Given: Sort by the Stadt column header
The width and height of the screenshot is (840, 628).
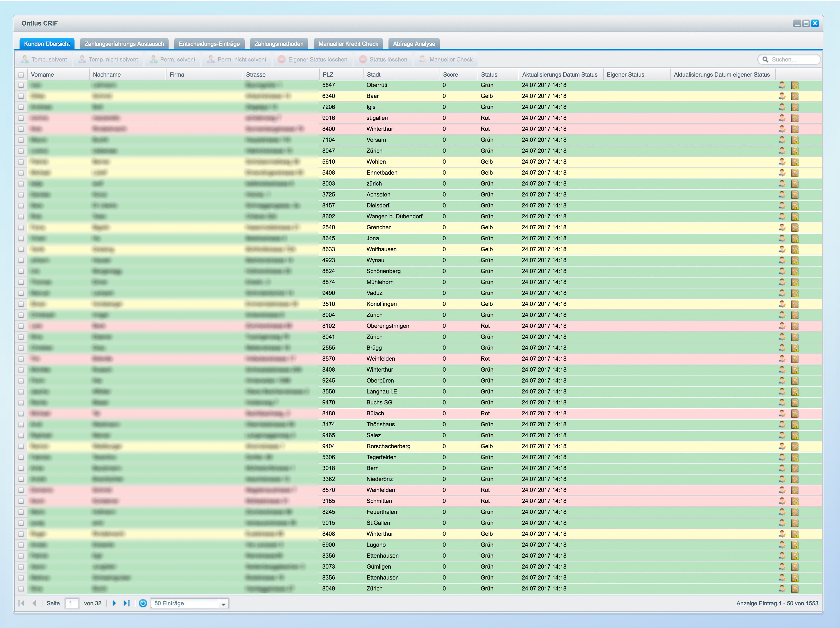Looking at the screenshot, I should (402, 75).
